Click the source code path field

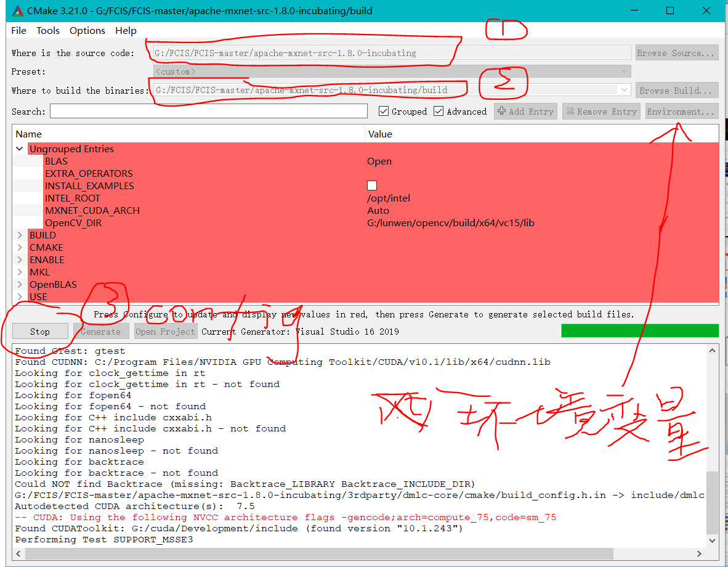392,53
